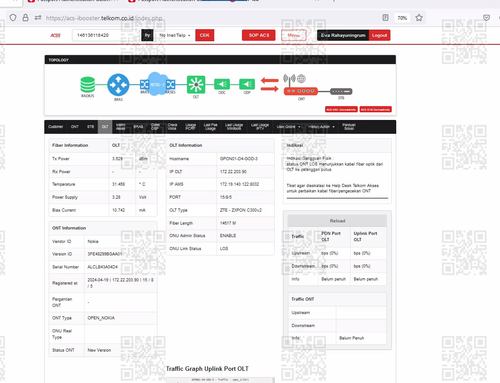Click the wireless antenna icon above ONT
Screen dimensions: 500x383
pos(289,79)
